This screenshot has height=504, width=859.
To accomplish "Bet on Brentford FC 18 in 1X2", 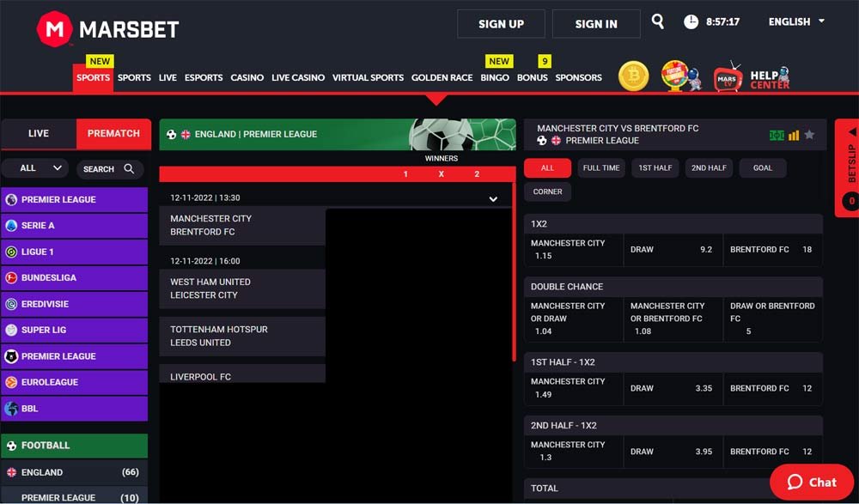I will 773,250.
